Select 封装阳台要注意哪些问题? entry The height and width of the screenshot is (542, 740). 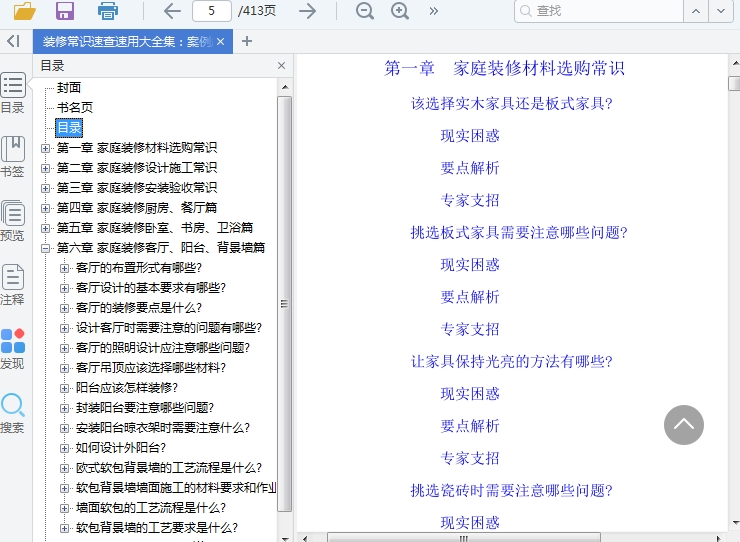coord(145,408)
